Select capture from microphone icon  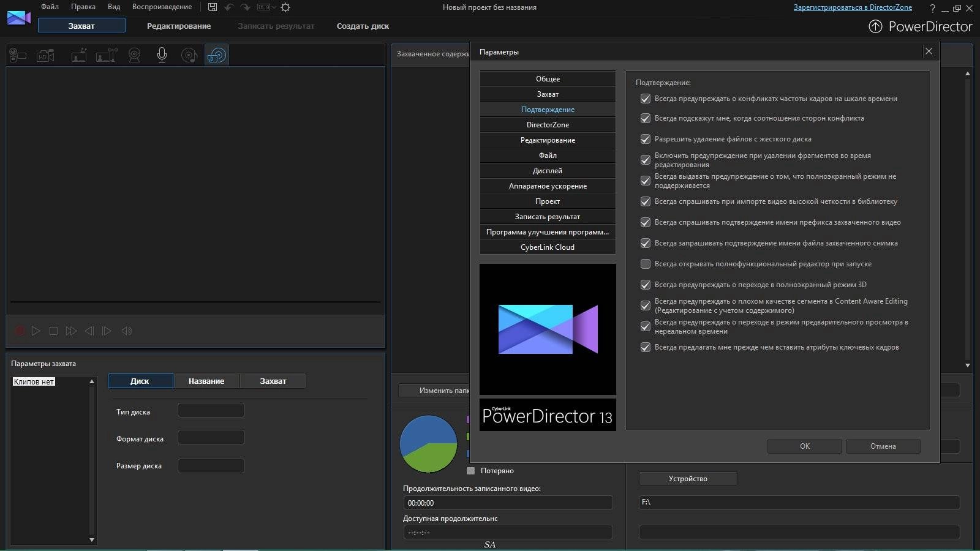tap(162, 56)
